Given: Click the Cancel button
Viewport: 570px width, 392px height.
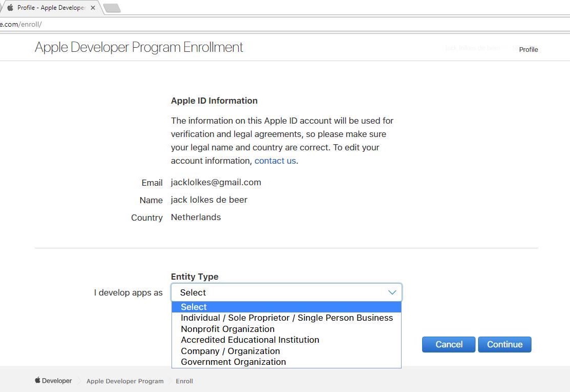Looking at the screenshot, I should pyautogui.click(x=449, y=344).
